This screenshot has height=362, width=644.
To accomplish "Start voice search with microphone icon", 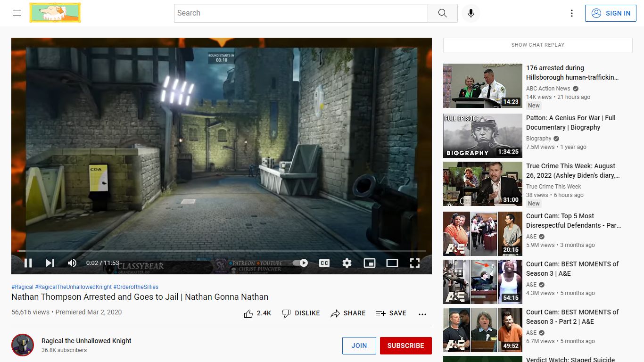I will 471,13.
